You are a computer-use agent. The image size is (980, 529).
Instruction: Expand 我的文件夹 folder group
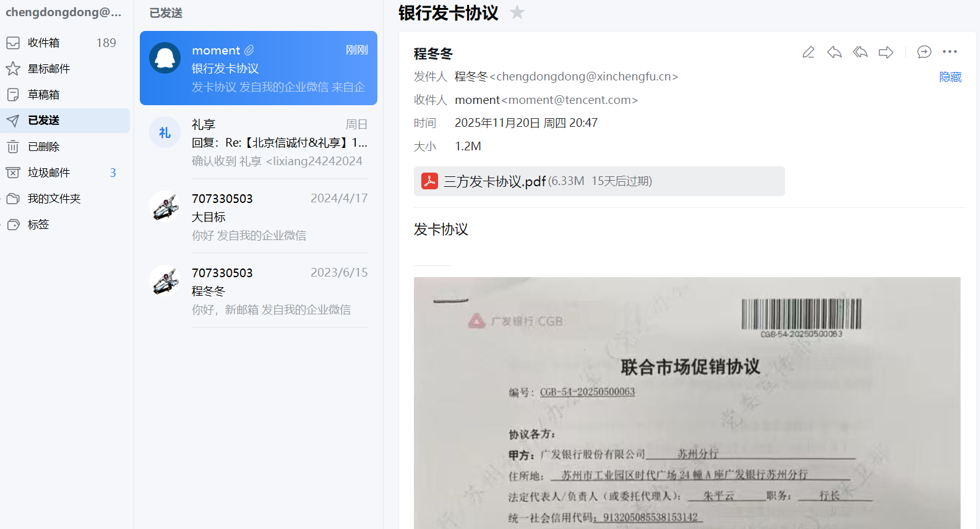[65, 199]
